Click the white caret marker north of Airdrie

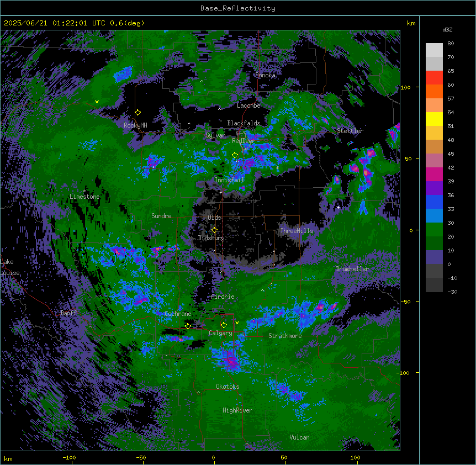221,272
